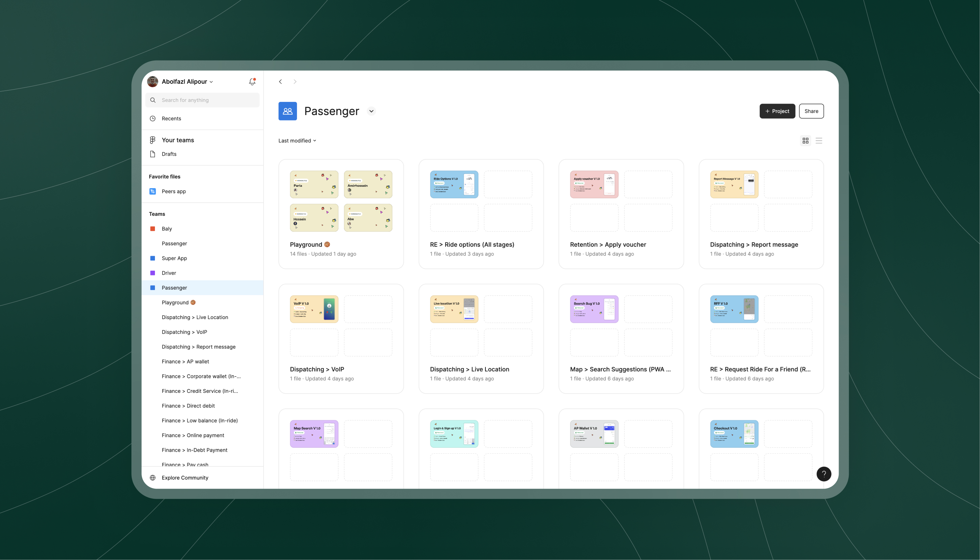The height and width of the screenshot is (560, 980).
Task: Click the search for anything field
Action: [x=202, y=99]
